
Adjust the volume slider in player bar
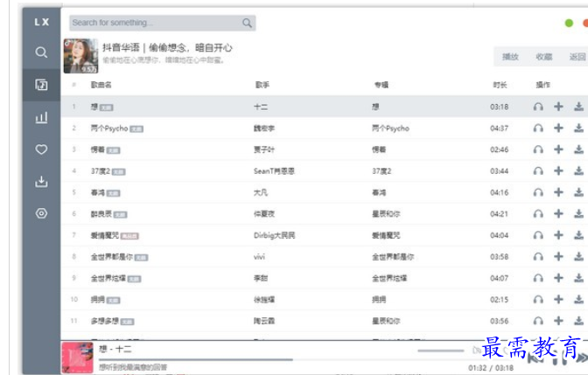pos(441,351)
